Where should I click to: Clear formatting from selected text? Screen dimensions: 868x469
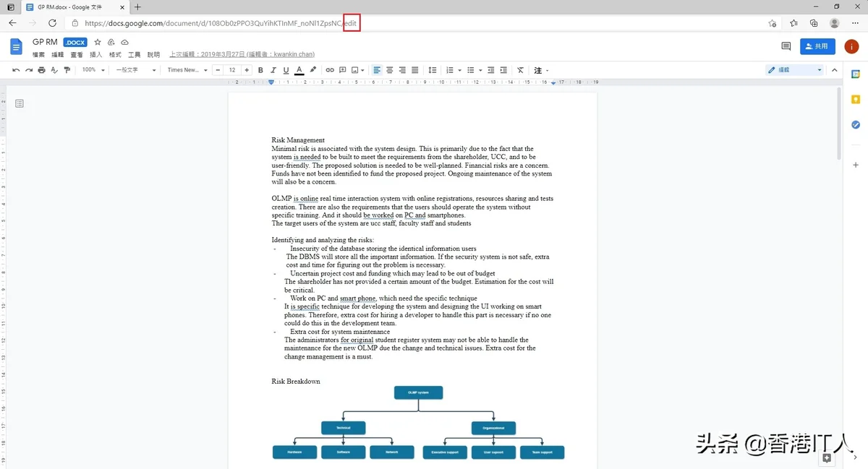click(520, 70)
